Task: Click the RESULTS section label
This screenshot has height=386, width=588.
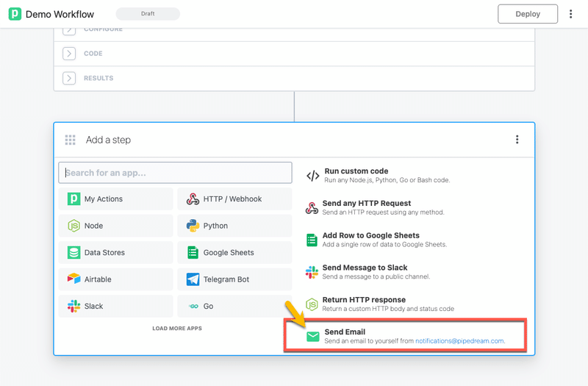Action: point(98,79)
